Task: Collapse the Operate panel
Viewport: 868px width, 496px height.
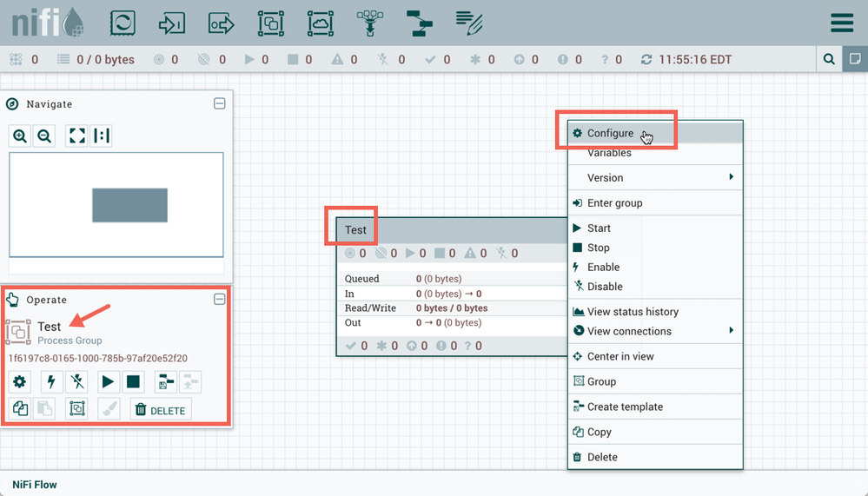Action: tap(220, 299)
